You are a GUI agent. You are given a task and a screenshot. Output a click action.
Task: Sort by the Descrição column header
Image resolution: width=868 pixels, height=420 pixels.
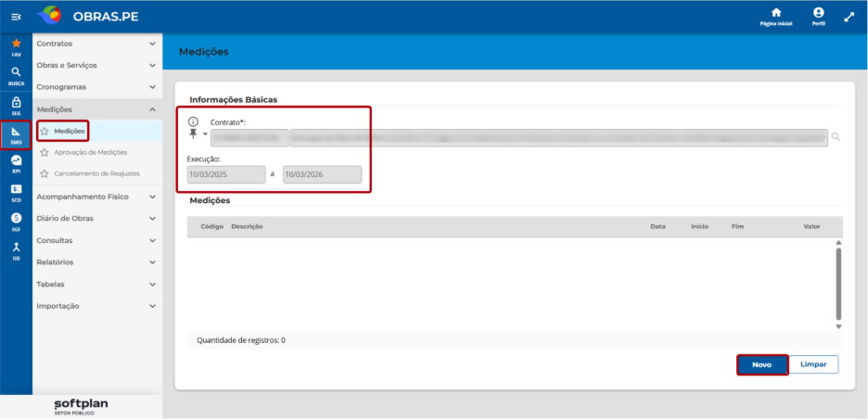[247, 226]
